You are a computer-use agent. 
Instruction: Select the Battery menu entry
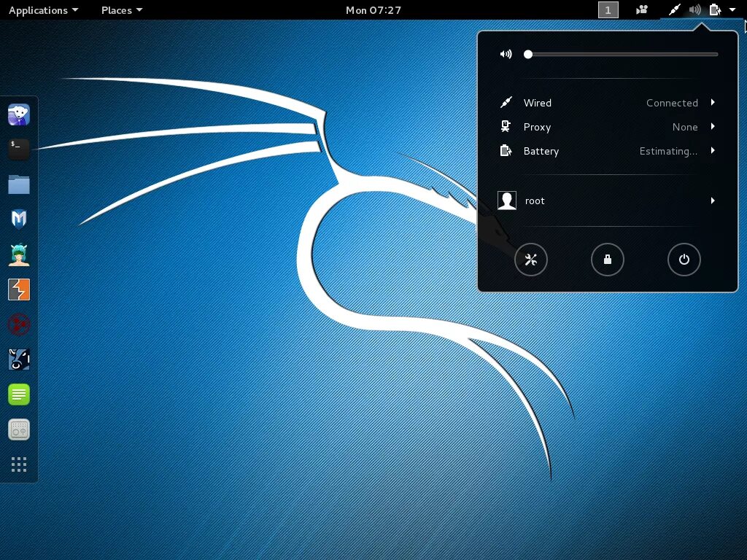point(608,151)
